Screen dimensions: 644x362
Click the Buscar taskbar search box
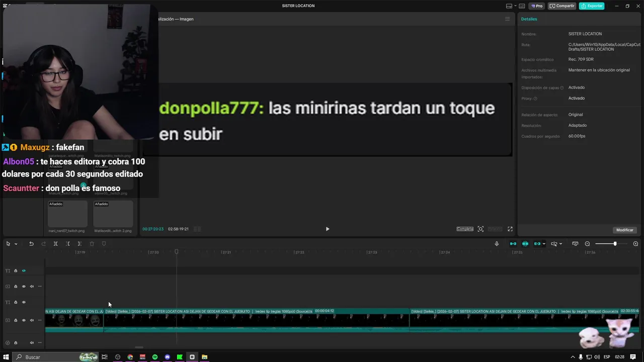click(55, 357)
